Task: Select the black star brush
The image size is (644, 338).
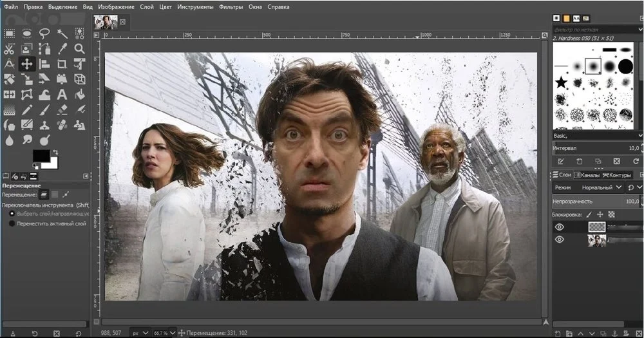Action: coord(561,82)
